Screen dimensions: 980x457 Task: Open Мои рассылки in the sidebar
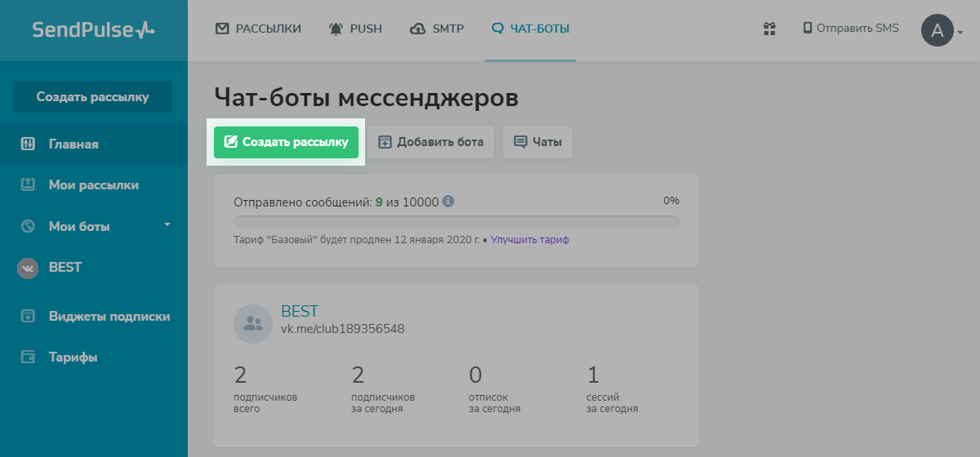pos(93,185)
